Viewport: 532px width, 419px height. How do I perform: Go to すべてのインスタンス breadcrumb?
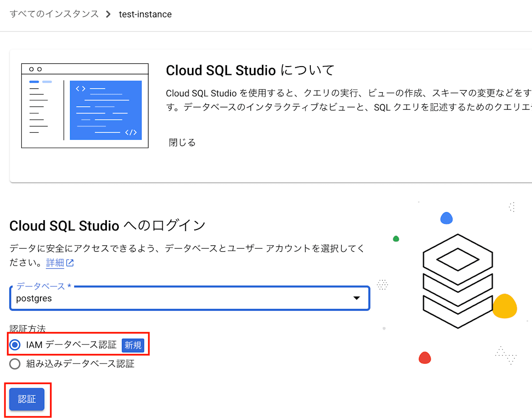tap(54, 14)
